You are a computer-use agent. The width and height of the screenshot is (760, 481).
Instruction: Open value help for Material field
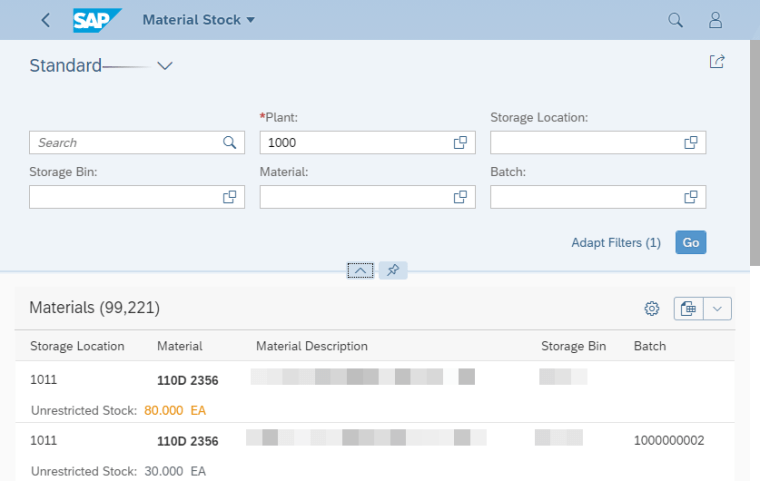click(460, 197)
